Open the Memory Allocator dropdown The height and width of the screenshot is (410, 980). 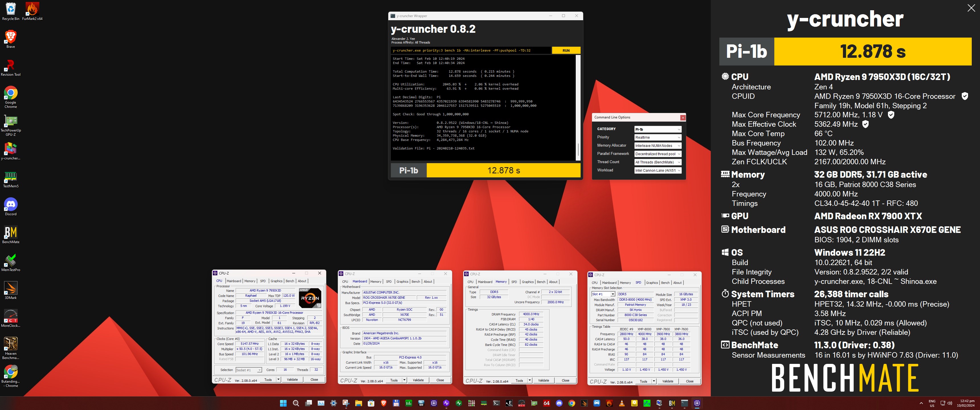pyautogui.click(x=658, y=146)
